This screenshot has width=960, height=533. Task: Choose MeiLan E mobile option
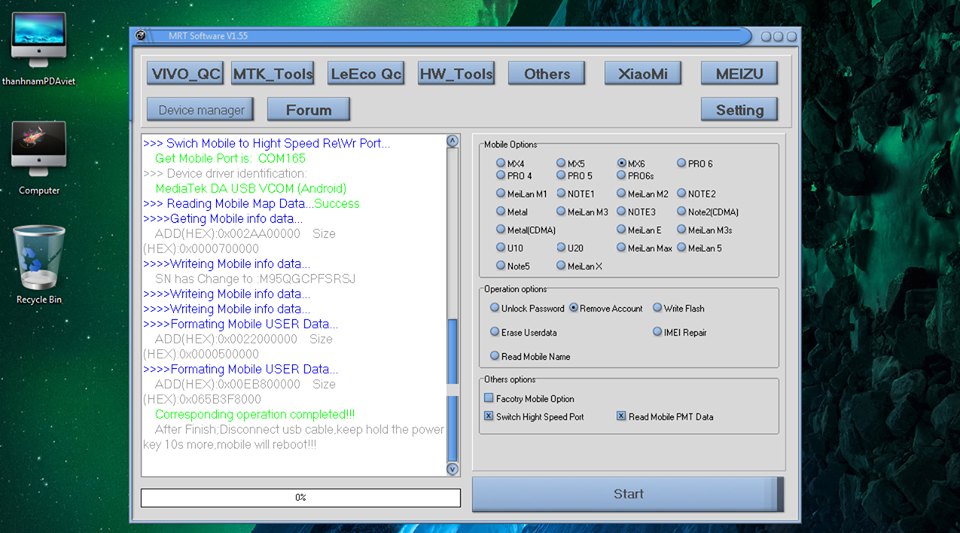click(621, 229)
